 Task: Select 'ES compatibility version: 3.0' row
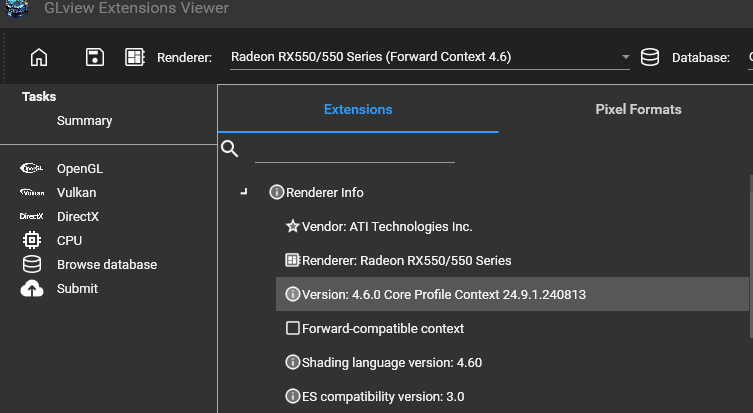(383, 397)
